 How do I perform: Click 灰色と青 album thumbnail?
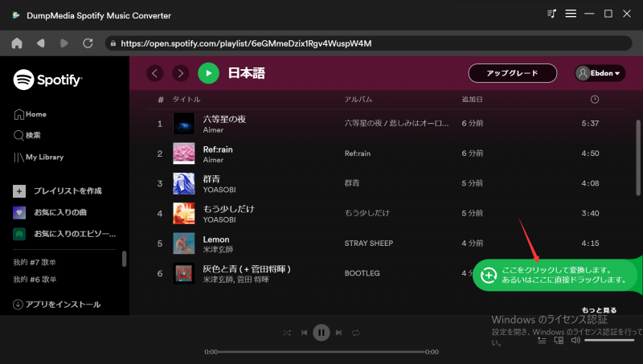click(x=184, y=273)
